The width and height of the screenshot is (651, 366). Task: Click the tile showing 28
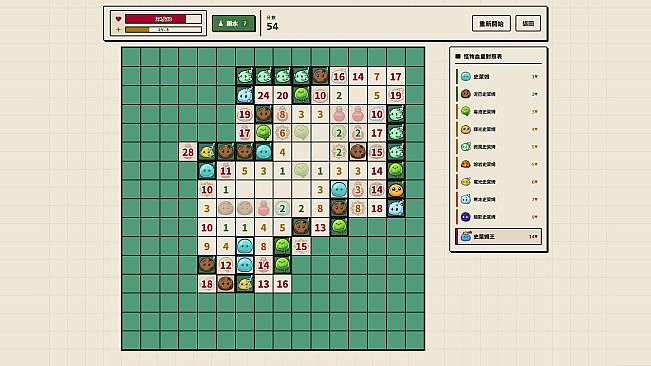[188, 152]
